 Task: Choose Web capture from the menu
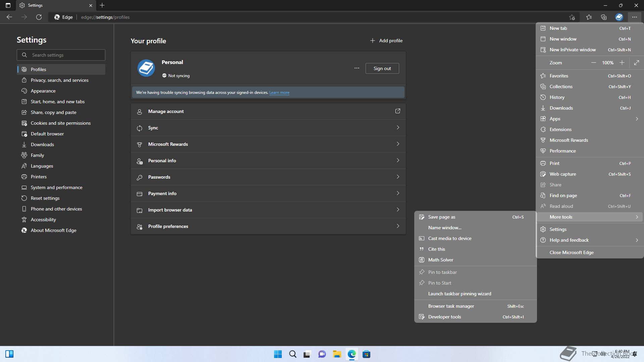(x=590, y=174)
